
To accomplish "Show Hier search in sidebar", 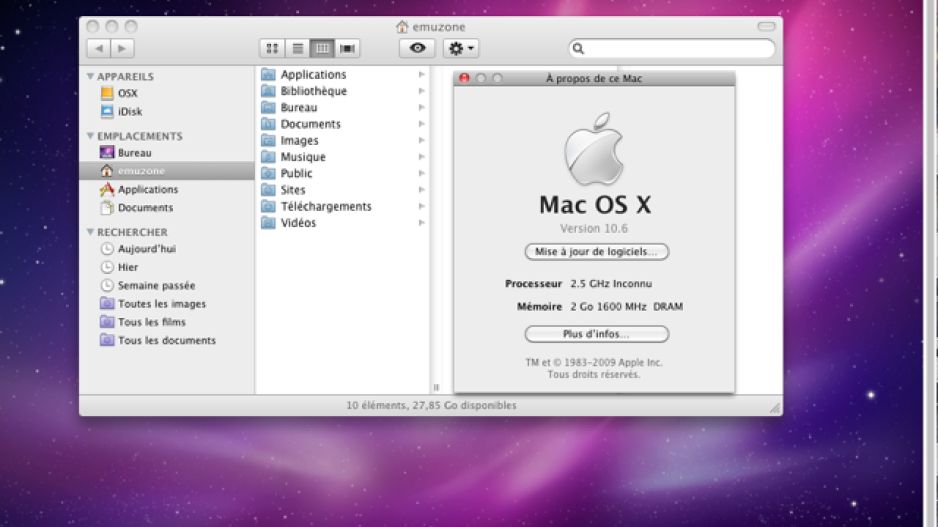I will (x=167, y=267).
